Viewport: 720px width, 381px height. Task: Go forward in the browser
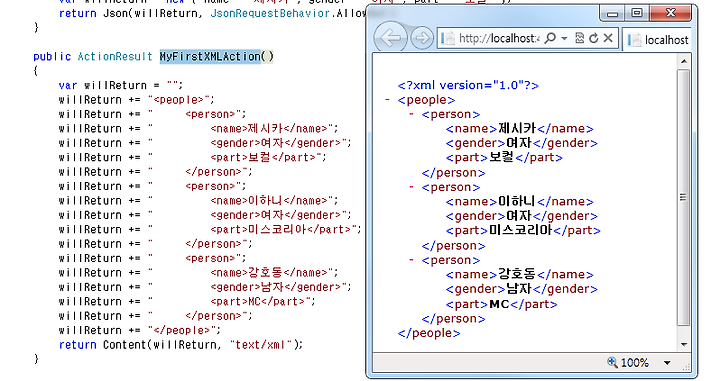422,38
